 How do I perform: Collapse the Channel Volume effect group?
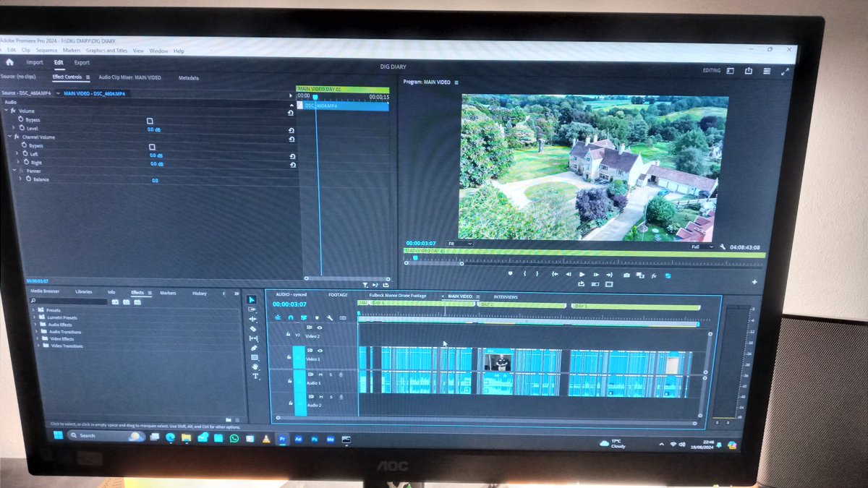pyautogui.click(x=9, y=137)
